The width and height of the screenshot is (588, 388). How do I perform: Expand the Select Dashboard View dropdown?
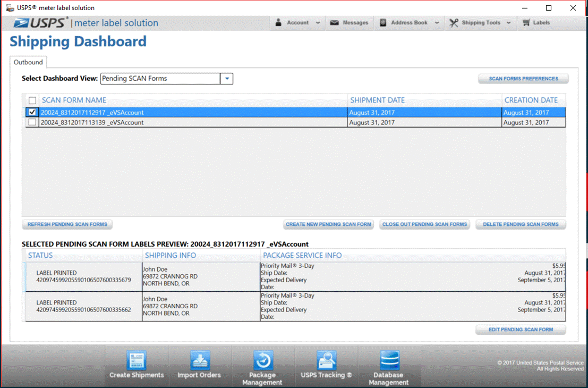pos(227,79)
